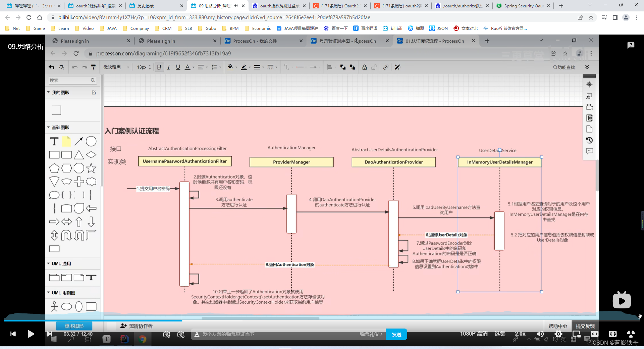Send danmaku with the 发送 button
644x349 pixels.
(396, 334)
